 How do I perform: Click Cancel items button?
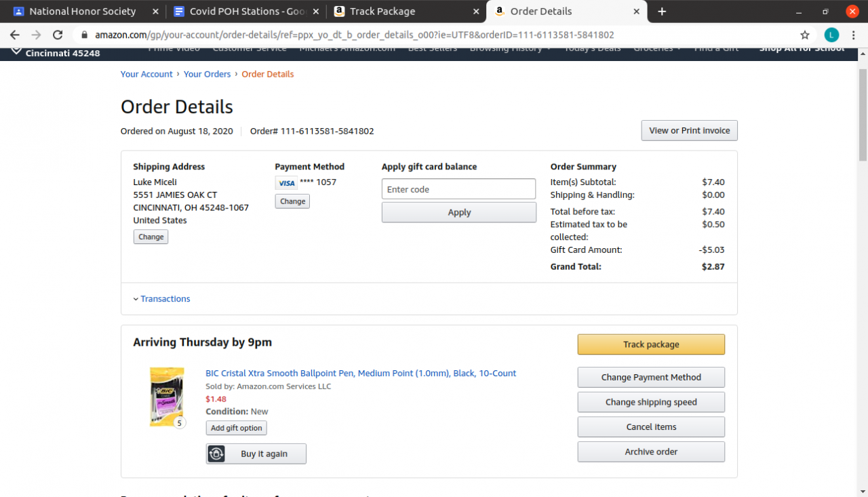[651, 427]
